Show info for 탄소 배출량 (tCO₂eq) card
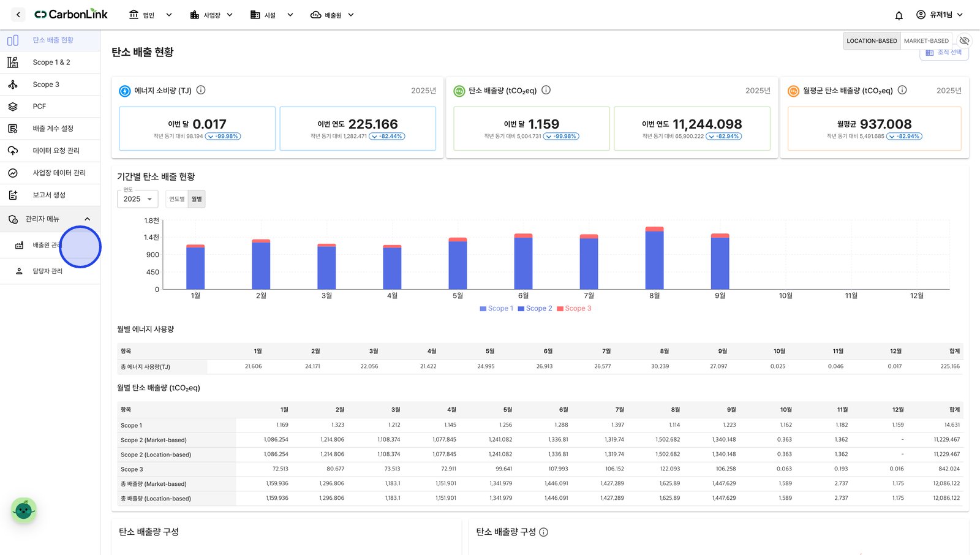 coord(546,90)
